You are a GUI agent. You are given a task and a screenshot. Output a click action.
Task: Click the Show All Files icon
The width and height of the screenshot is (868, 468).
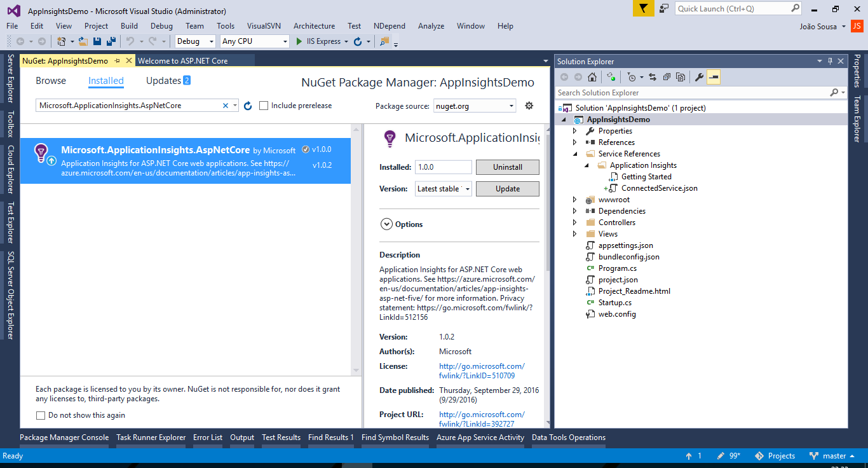(x=681, y=77)
